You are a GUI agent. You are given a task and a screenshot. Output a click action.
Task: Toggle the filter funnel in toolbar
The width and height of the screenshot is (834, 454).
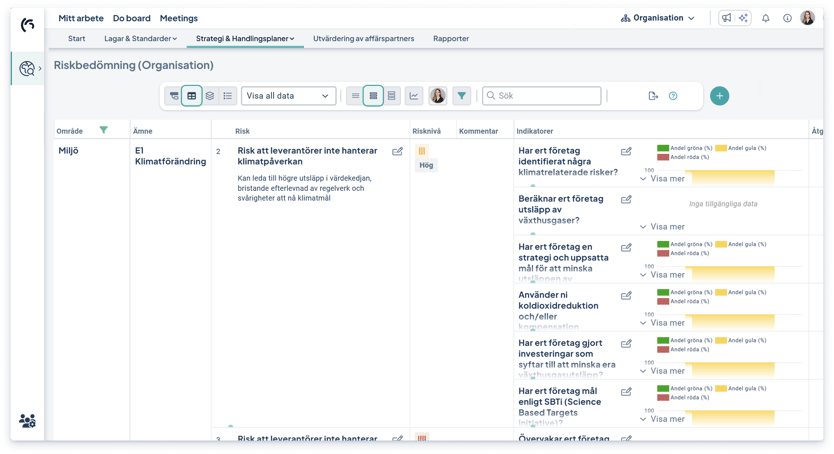click(461, 96)
